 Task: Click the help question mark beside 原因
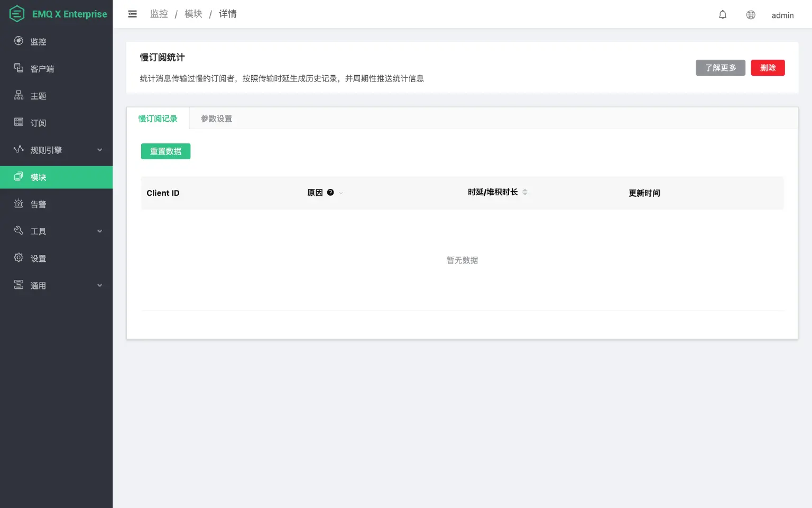[x=330, y=192]
